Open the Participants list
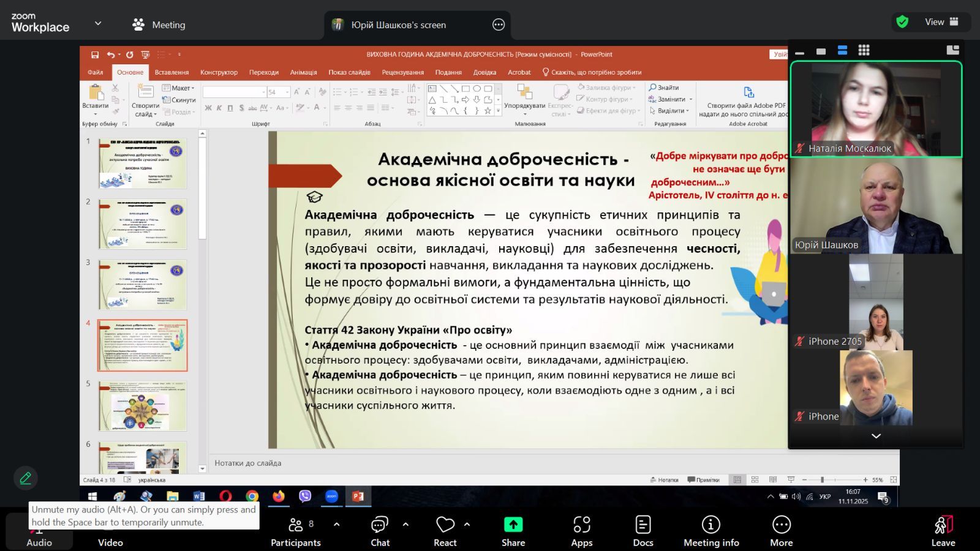 coord(296,530)
